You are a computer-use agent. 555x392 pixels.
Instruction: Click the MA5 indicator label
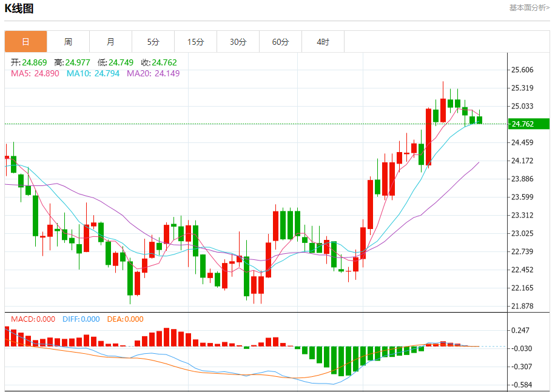pos(35,73)
